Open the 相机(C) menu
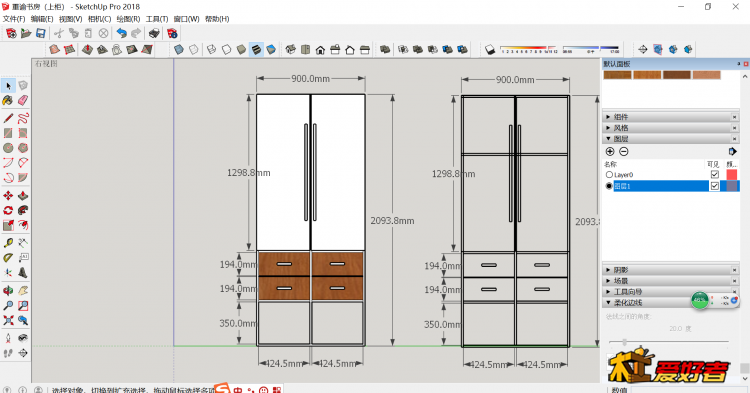This screenshot has width=750, height=393. 99,19
